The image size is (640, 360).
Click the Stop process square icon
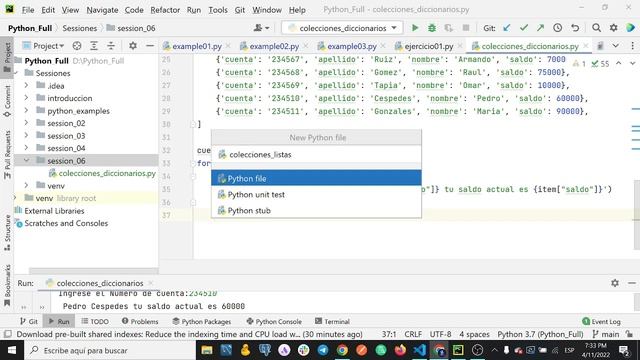(466, 28)
